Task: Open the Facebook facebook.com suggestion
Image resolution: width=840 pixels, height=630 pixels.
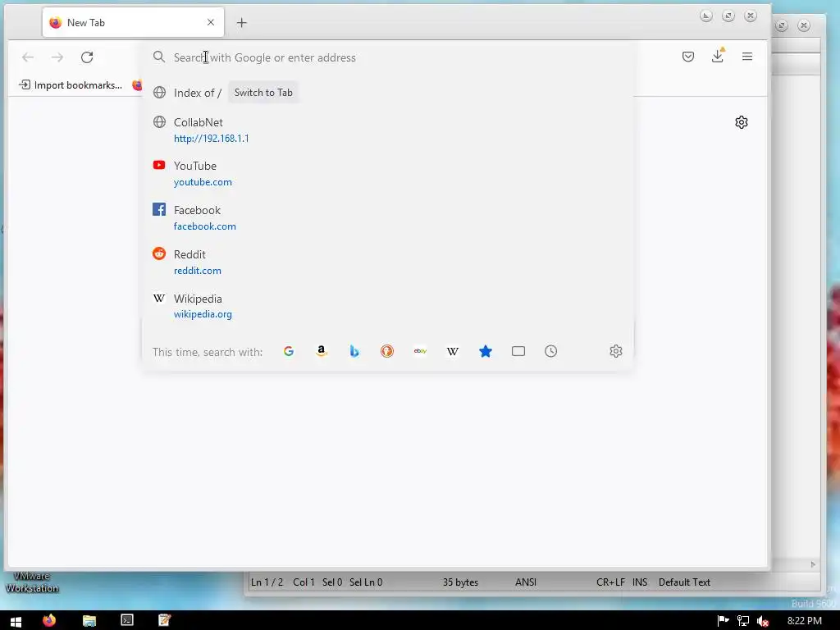Action: click(x=387, y=218)
